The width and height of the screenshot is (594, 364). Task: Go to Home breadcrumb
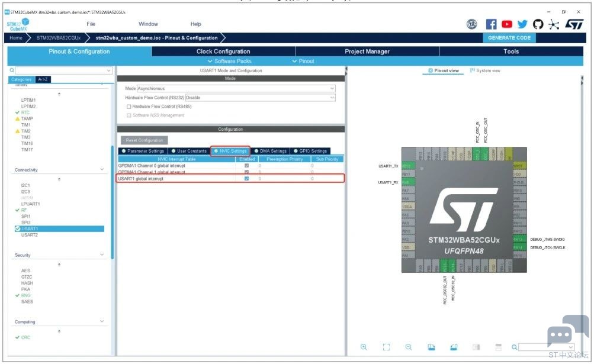(16, 38)
